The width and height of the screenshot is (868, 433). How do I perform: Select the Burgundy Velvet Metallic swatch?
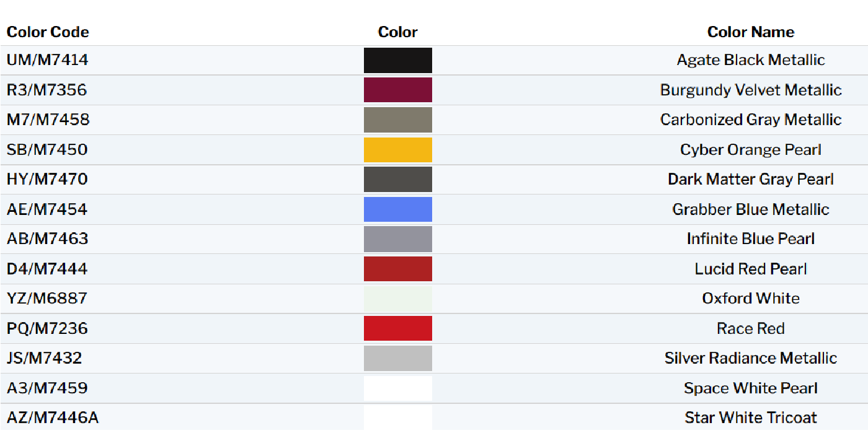[397, 90]
